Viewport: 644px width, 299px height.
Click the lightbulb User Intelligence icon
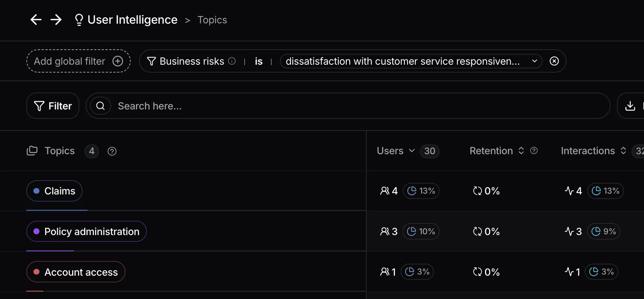tap(79, 20)
